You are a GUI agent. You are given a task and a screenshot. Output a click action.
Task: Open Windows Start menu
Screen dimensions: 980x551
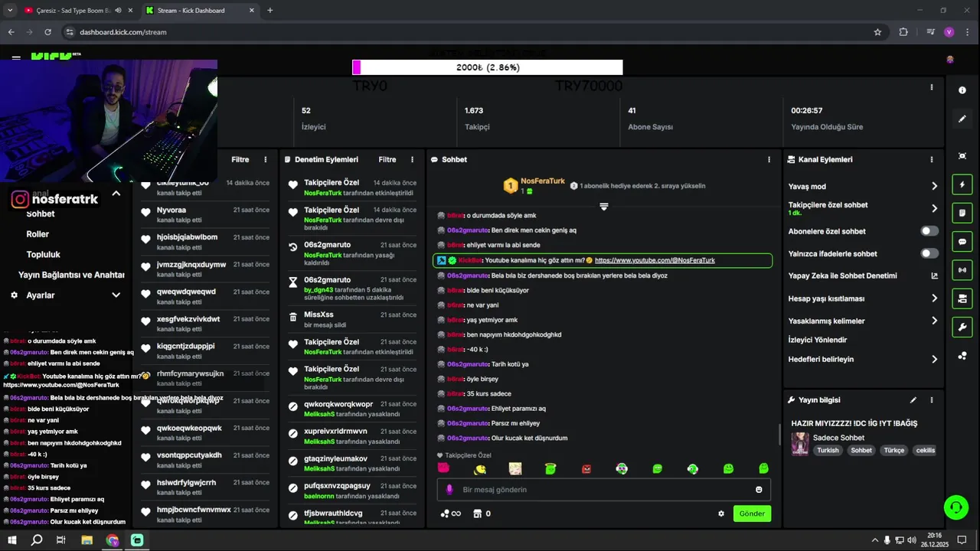pos(12,540)
